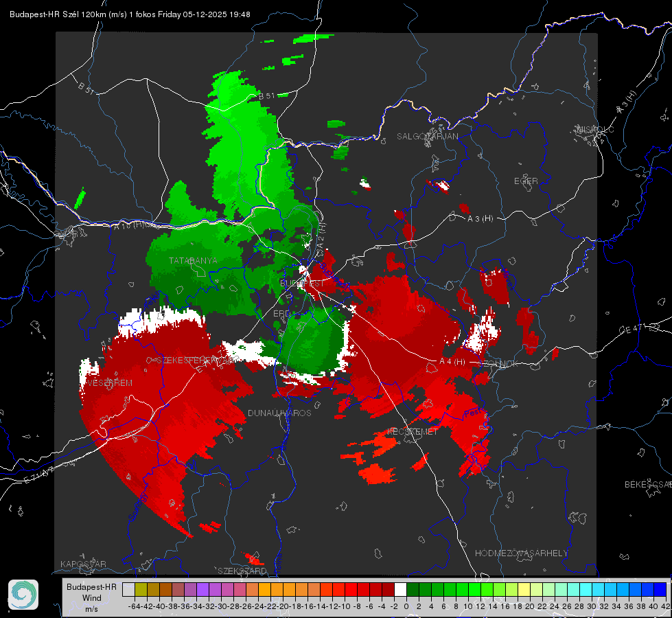Pick dark blue swatch between 40 and 42

[x=660, y=589]
